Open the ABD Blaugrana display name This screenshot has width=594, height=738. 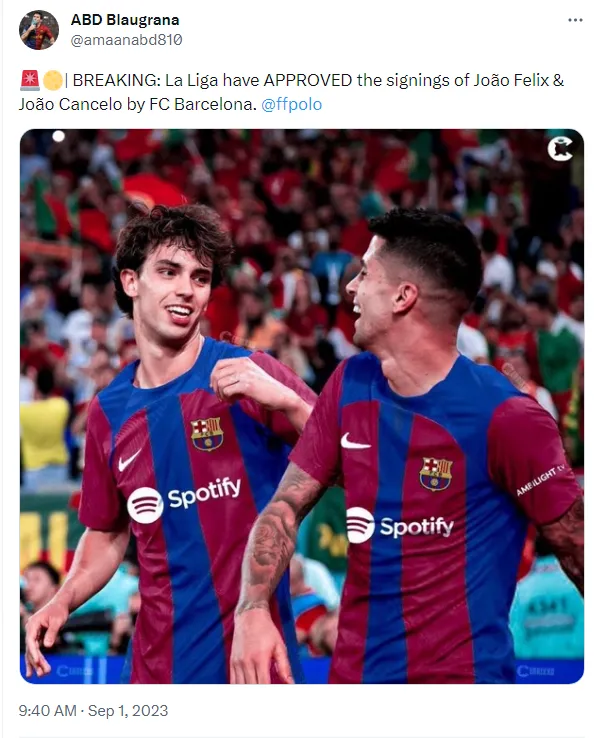(125, 20)
